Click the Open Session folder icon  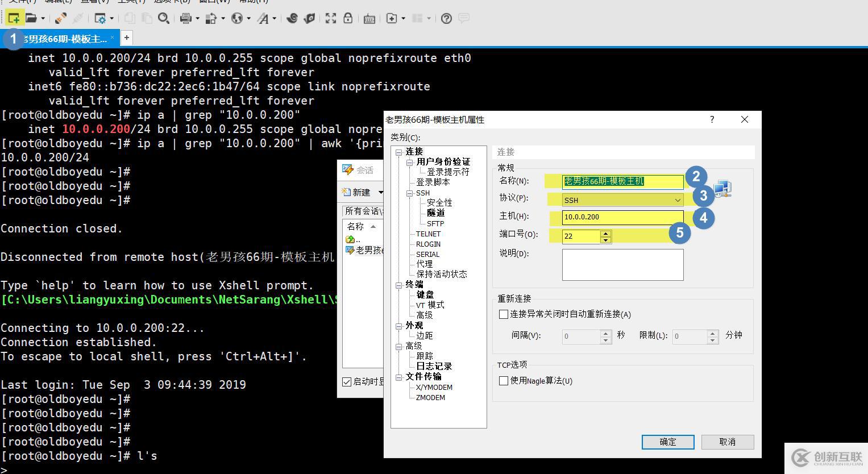pyautogui.click(x=31, y=18)
